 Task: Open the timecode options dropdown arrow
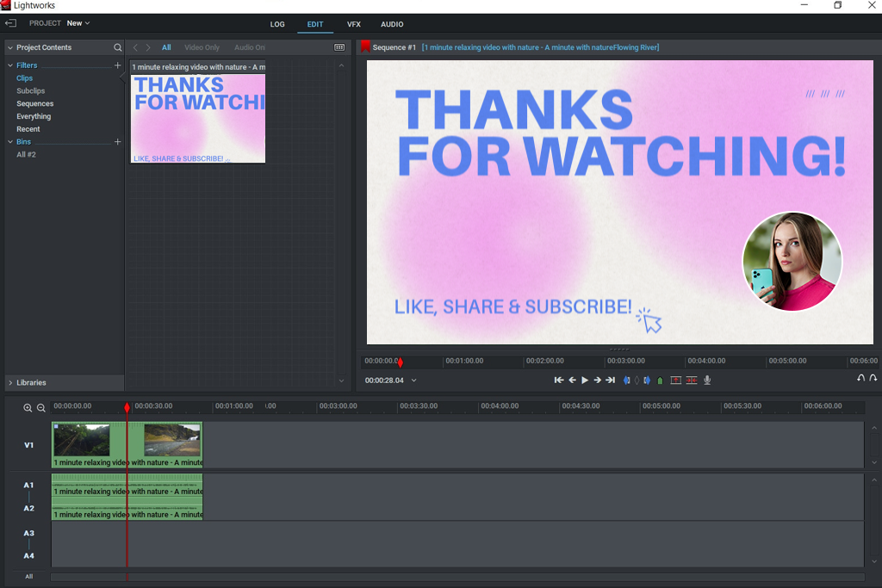pyautogui.click(x=414, y=381)
